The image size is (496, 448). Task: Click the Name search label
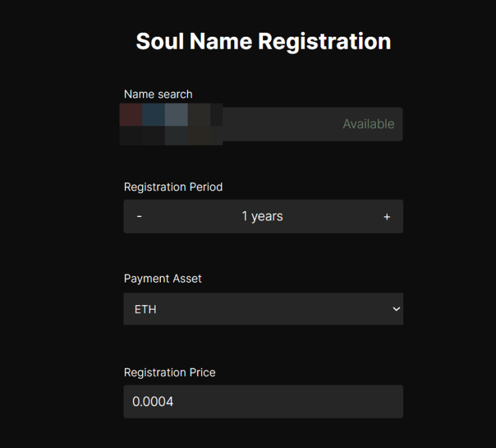(158, 94)
